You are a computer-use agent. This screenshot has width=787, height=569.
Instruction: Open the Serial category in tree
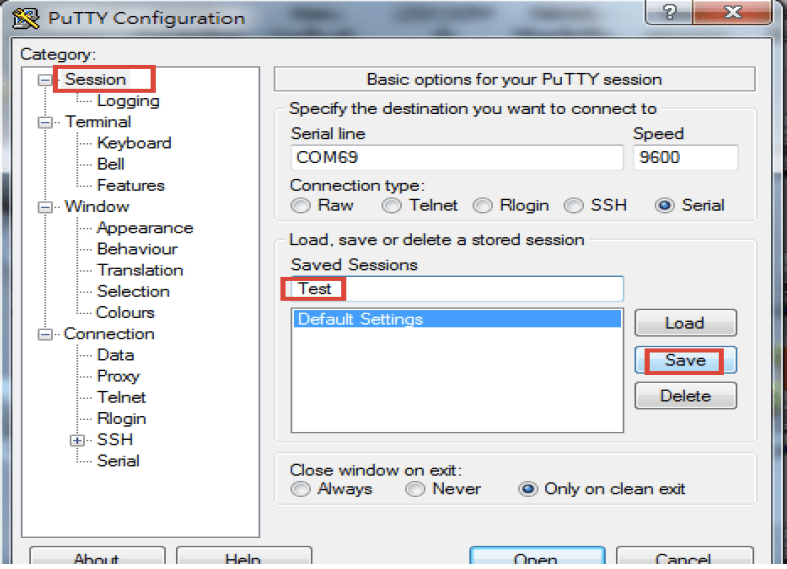pyautogui.click(x=118, y=461)
